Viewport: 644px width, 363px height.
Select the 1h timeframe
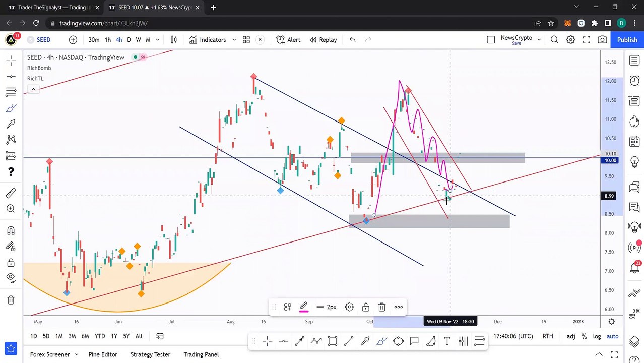pos(107,40)
